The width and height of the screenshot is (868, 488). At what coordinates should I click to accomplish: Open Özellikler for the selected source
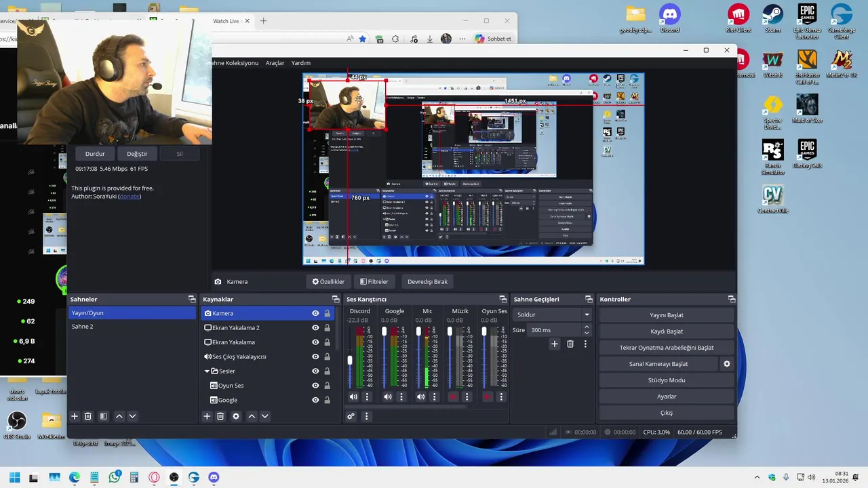(328, 281)
